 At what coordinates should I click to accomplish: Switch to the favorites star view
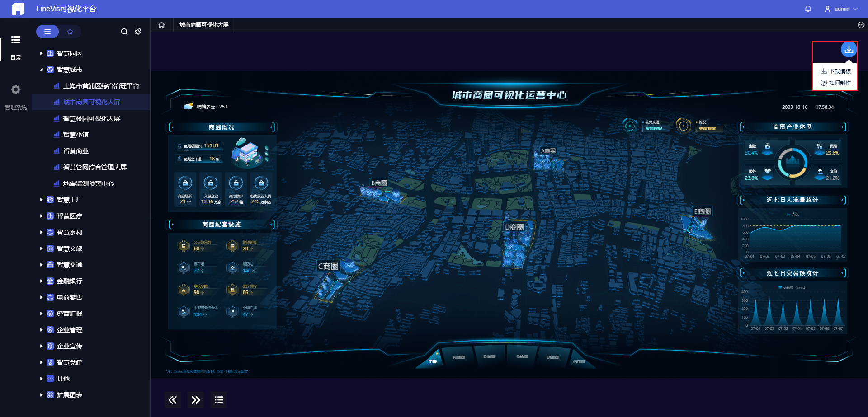(70, 32)
